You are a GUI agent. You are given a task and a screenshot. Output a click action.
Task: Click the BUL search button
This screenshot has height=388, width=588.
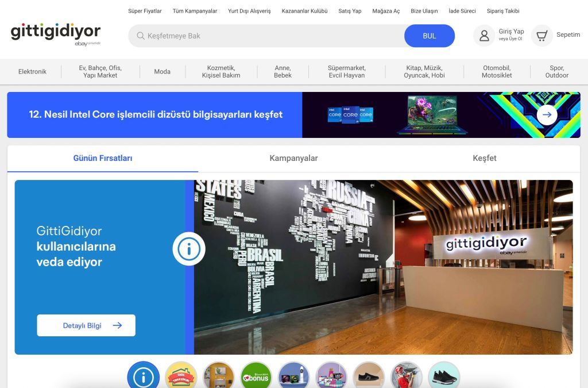[x=430, y=36]
